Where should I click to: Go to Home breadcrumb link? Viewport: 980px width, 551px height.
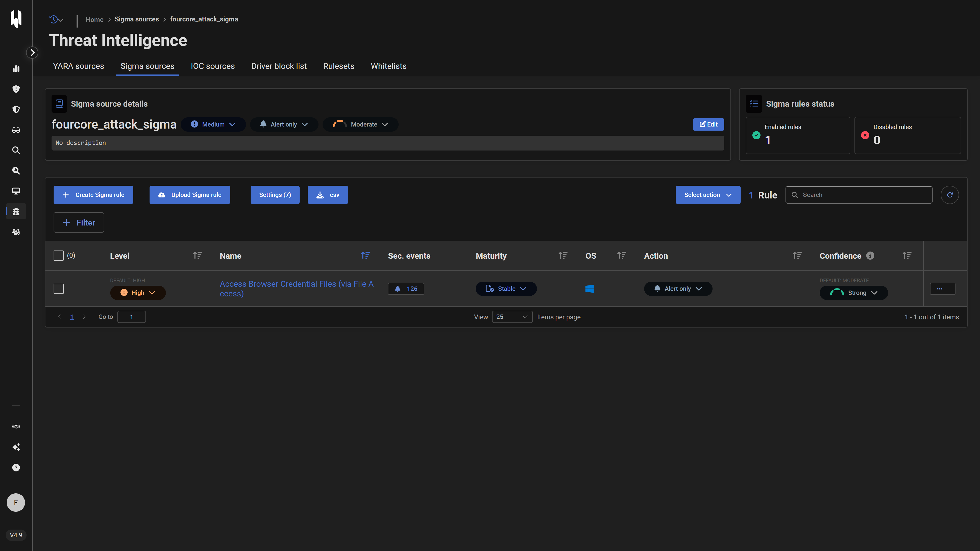click(x=94, y=19)
